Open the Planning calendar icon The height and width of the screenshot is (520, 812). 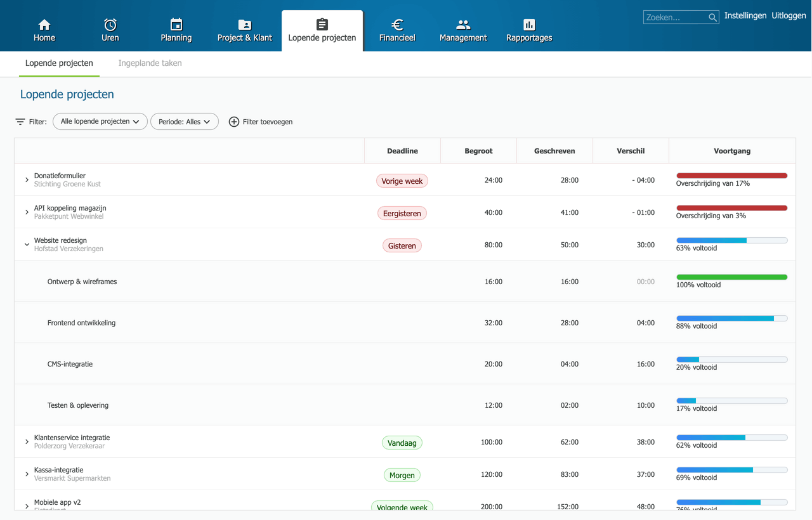(x=176, y=25)
